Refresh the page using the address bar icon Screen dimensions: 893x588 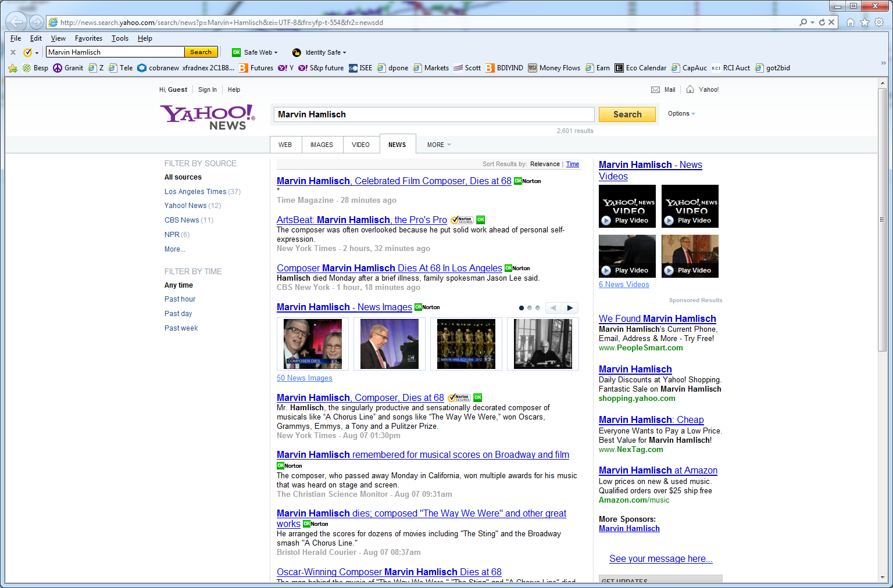pos(822,22)
